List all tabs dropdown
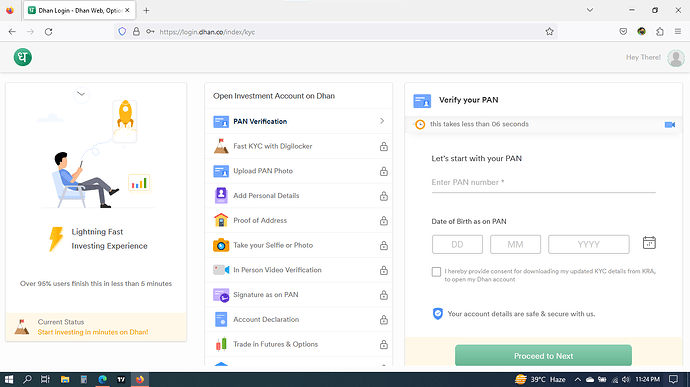Image resolution: width=690 pixels, height=387 pixels. pos(590,10)
